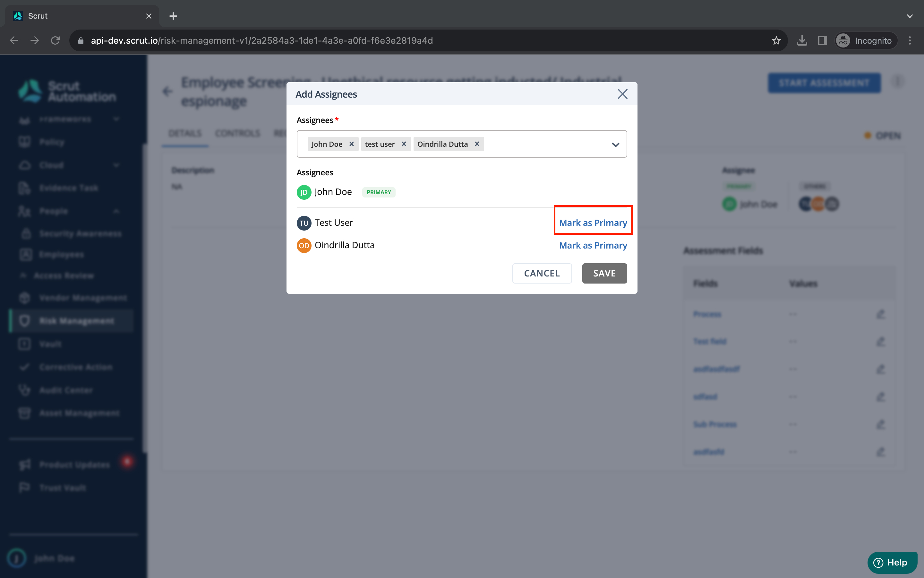Open risk page more options menu
Image resolution: width=924 pixels, height=578 pixels.
(898, 82)
